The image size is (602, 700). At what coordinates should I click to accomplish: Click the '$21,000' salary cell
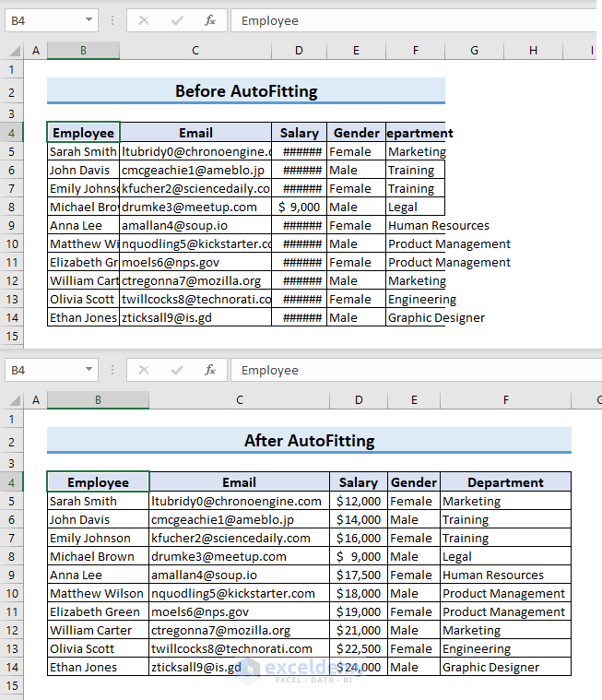click(359, 630)
